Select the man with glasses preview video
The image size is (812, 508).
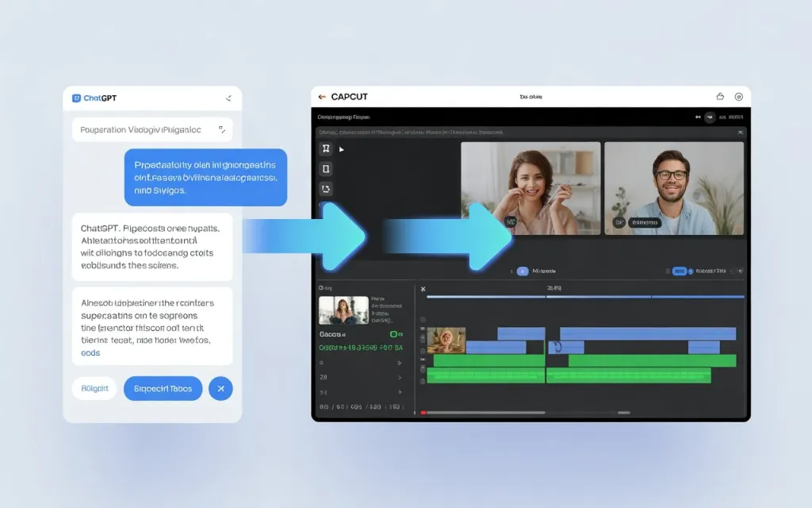[674, 188]
